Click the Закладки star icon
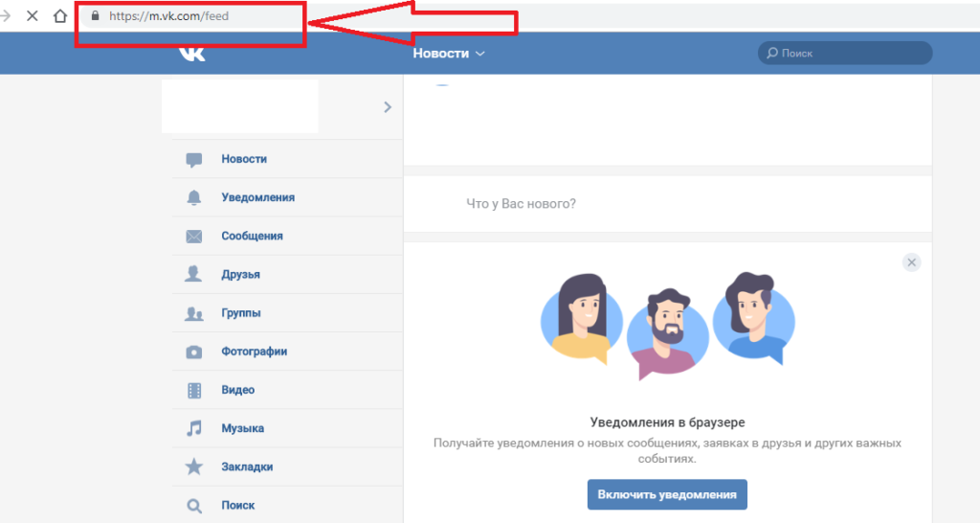Image resolution: width=980 pixels, height=523 pixels. click(x=193, y=466)
